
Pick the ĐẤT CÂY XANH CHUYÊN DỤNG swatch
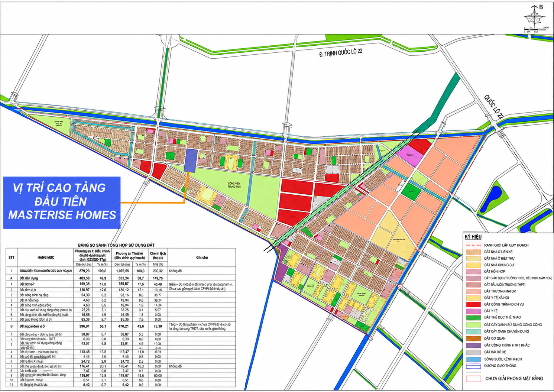473,331
